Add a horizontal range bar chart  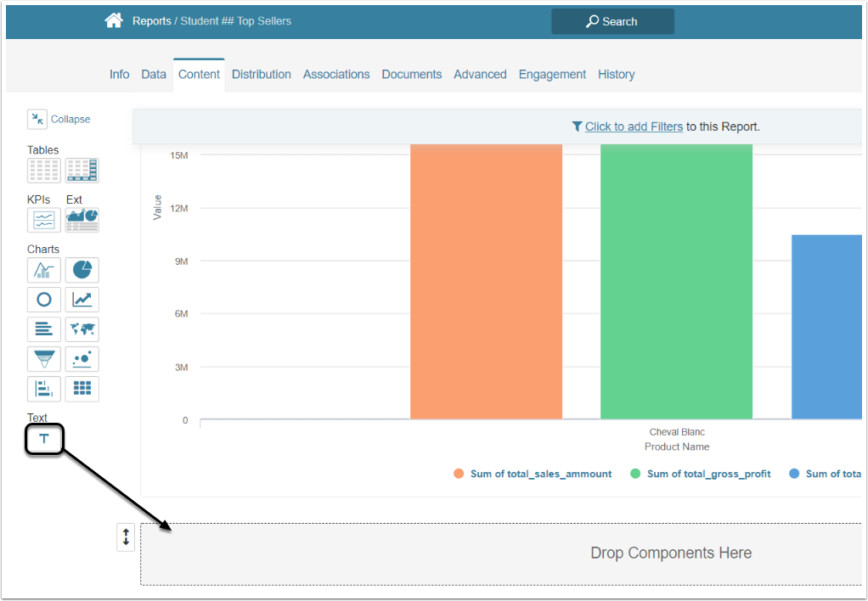(x=43, y=389)
